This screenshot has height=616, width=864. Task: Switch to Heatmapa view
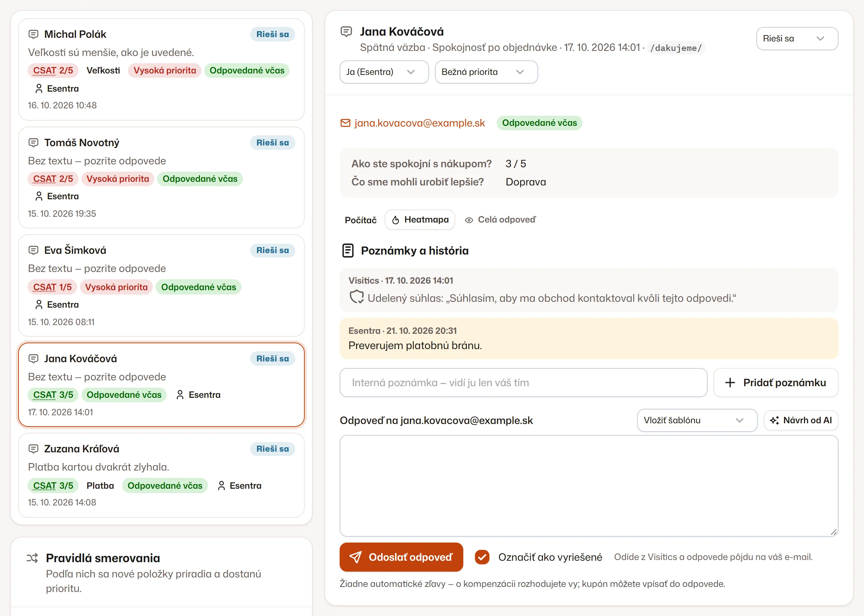(x=420, y=220)
